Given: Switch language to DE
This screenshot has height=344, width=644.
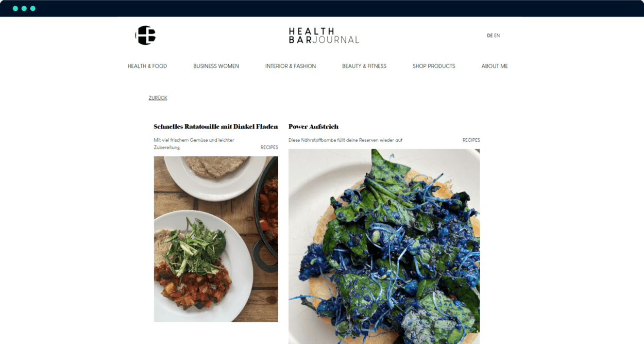Looking at the screenshot, I should 489,36.
